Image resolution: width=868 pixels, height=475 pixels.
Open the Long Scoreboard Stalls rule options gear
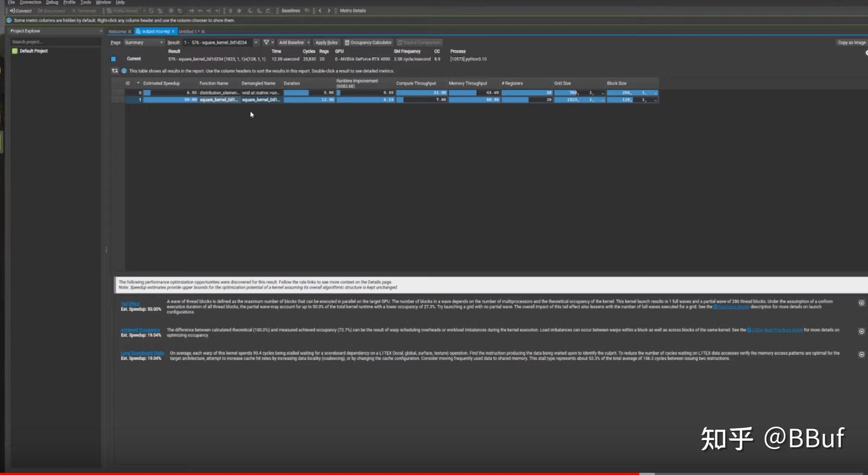pos(861,354)
